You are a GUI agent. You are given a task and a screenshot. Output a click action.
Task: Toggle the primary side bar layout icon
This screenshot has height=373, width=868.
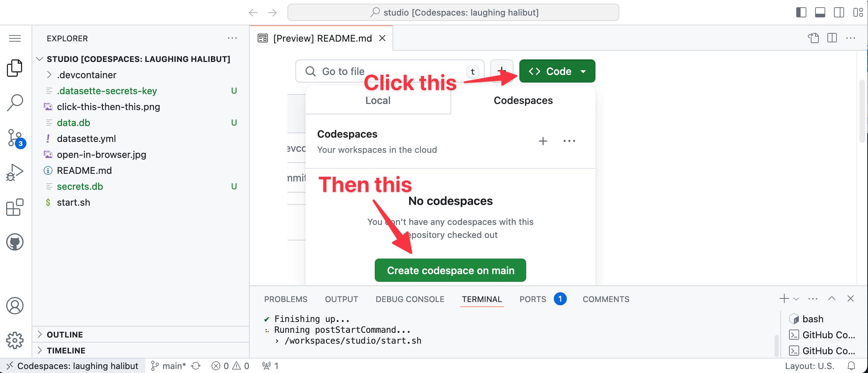click(x=801, y=13)
